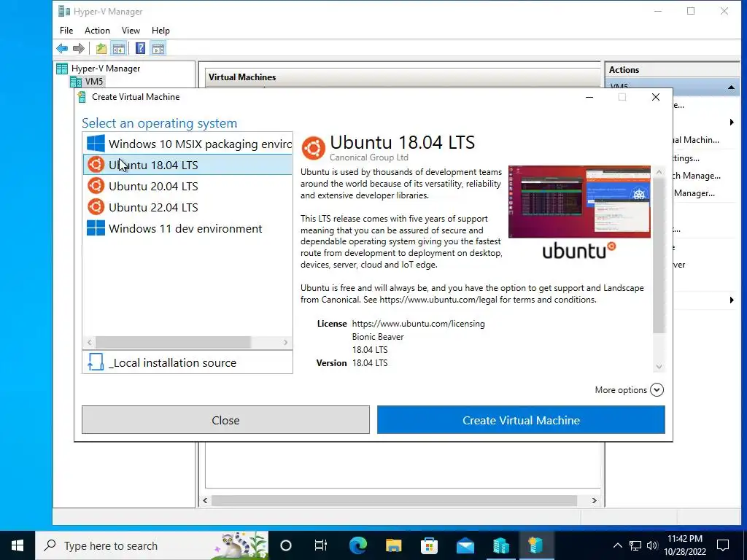This screenshot has width=747, height=560.
Task: Click the volume speaker tray icon
Action: (652, 545)
